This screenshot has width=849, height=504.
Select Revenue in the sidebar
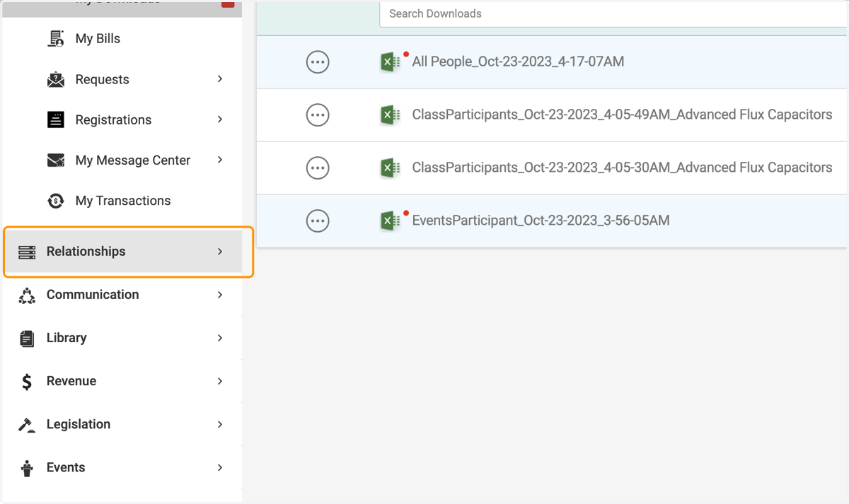tap(71, 381)
